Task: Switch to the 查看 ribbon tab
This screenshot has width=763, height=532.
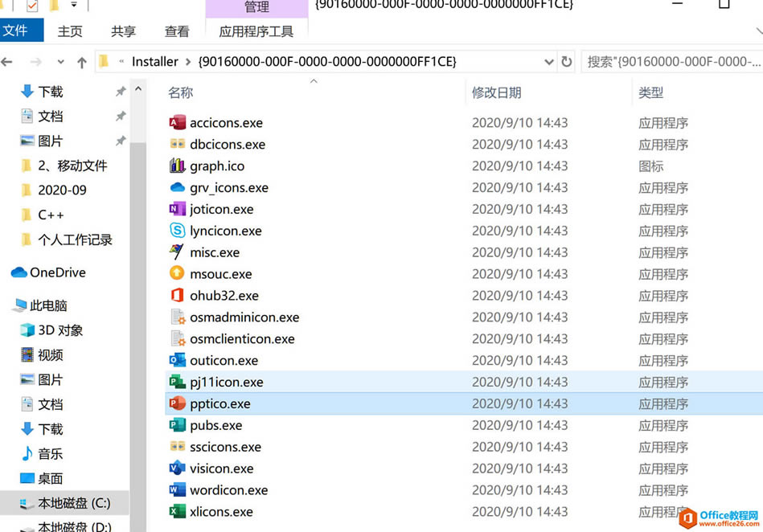Action: 177,31
